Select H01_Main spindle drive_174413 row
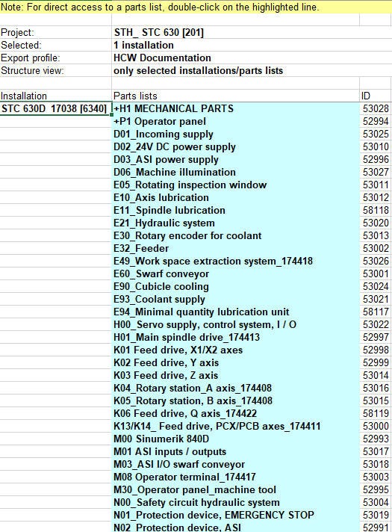 (x=235, y=337)
